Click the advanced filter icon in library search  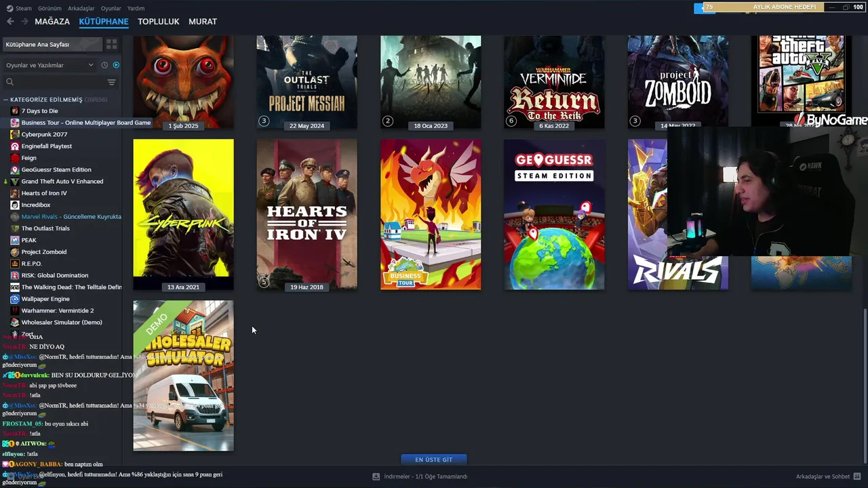tap(111, 82)
